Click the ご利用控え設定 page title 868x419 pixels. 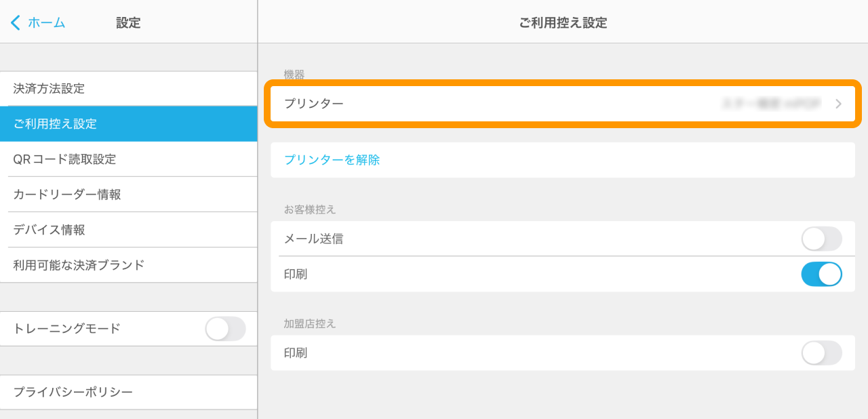point(562,22)
